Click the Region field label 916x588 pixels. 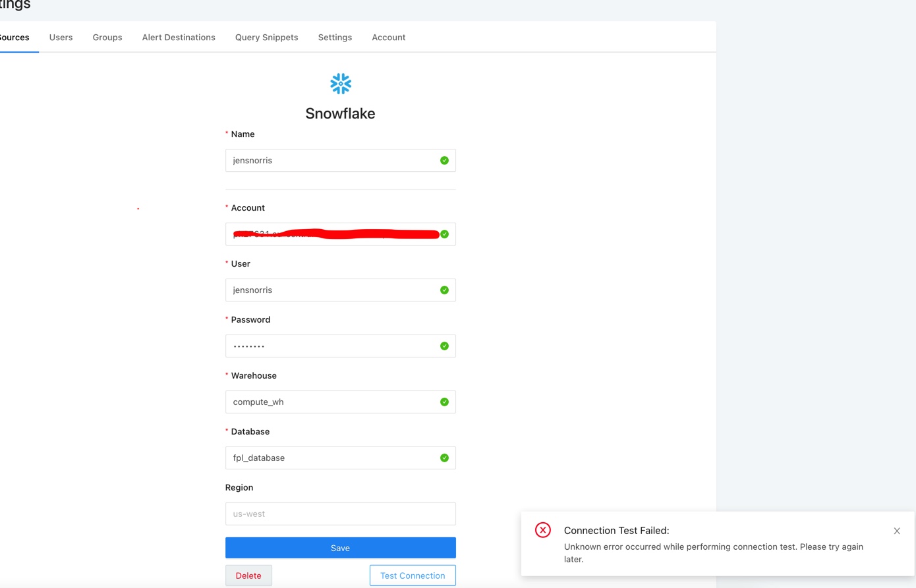(239, 488)
